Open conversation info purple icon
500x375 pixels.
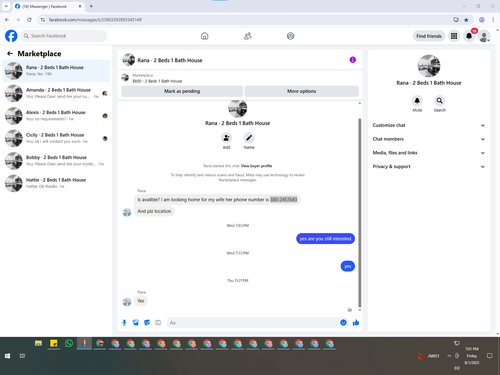coord(353,60)
